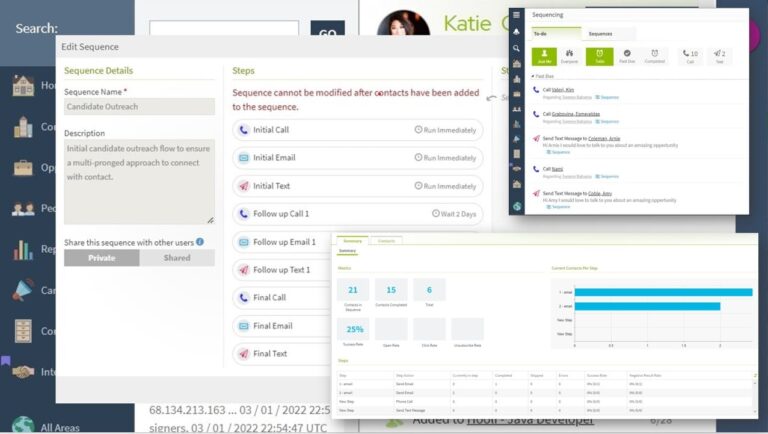This screenshot has width=768, height=434.
Task: Open contact link Coleman, Arnie
Action: 604,139
